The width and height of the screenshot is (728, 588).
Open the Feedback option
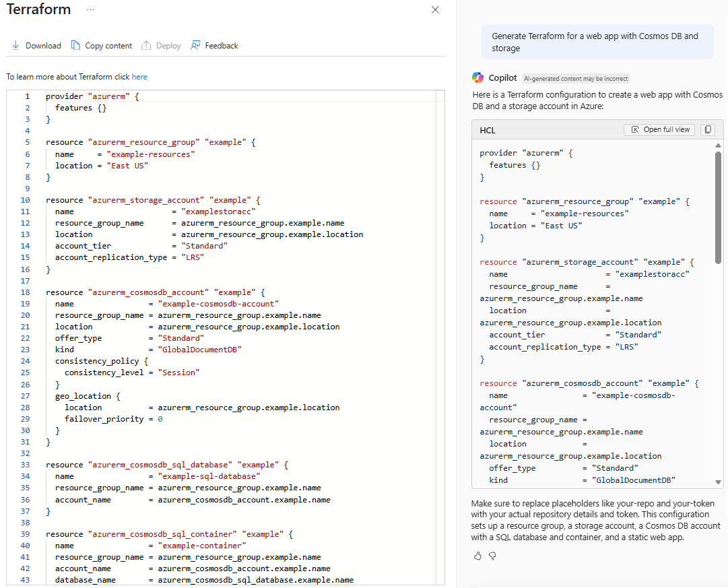(x=214, y=46)
